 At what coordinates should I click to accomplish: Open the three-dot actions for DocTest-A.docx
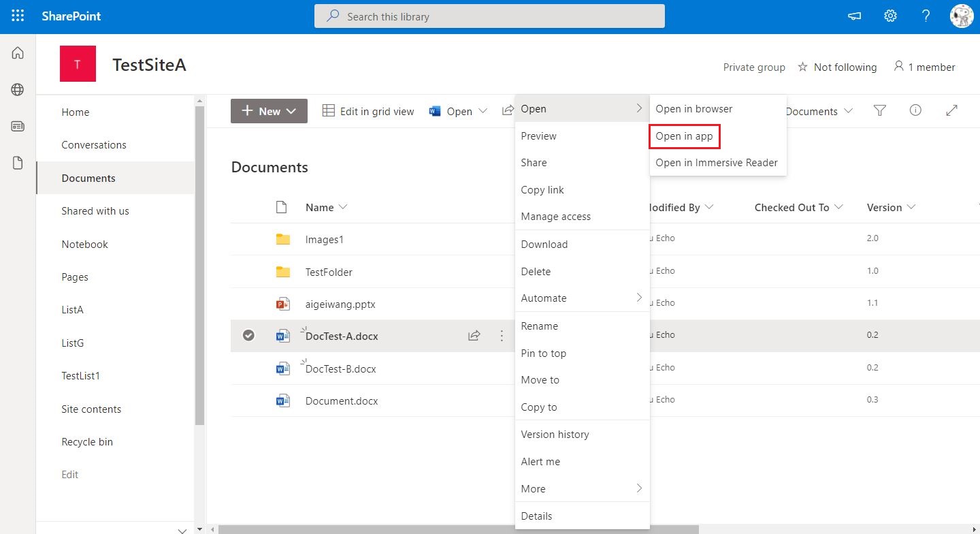[502, 335]
